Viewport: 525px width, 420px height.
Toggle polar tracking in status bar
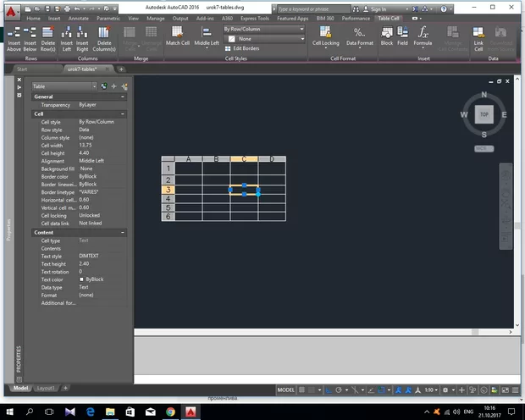pyautogui.click(x=340, y=390)
